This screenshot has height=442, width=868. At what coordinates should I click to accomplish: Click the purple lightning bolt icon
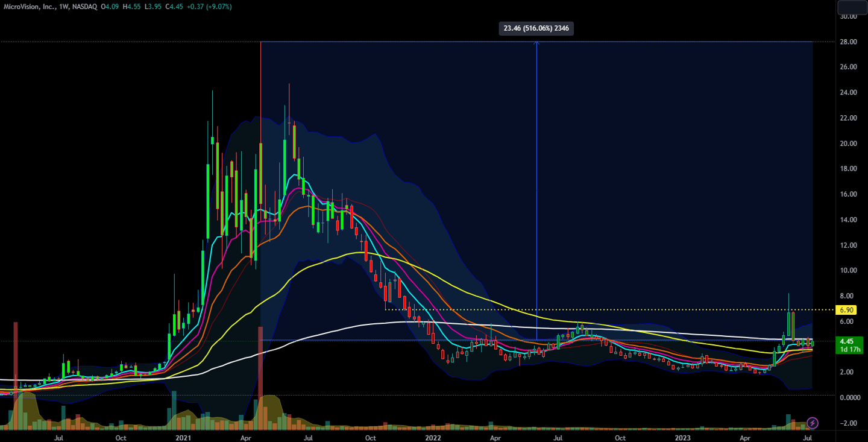(x=813, y=423)
